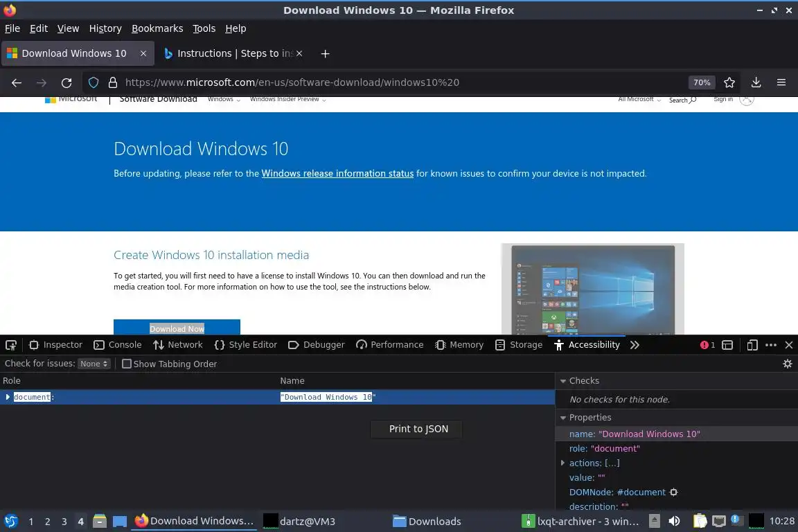The height and width of the screenshot is (532, 798).
Task: Close the developer tools panel
Action: 789,345
